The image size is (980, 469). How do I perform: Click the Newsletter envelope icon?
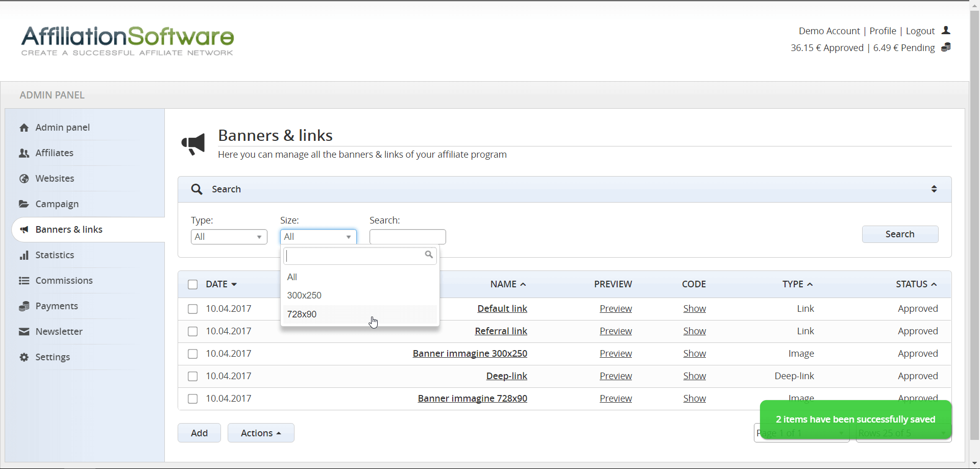(24, 332)
